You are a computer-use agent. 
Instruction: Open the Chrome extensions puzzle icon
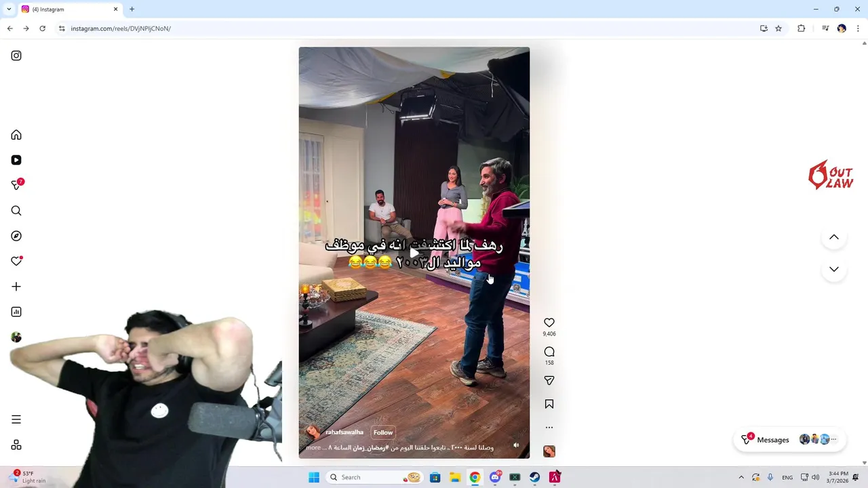802,28
